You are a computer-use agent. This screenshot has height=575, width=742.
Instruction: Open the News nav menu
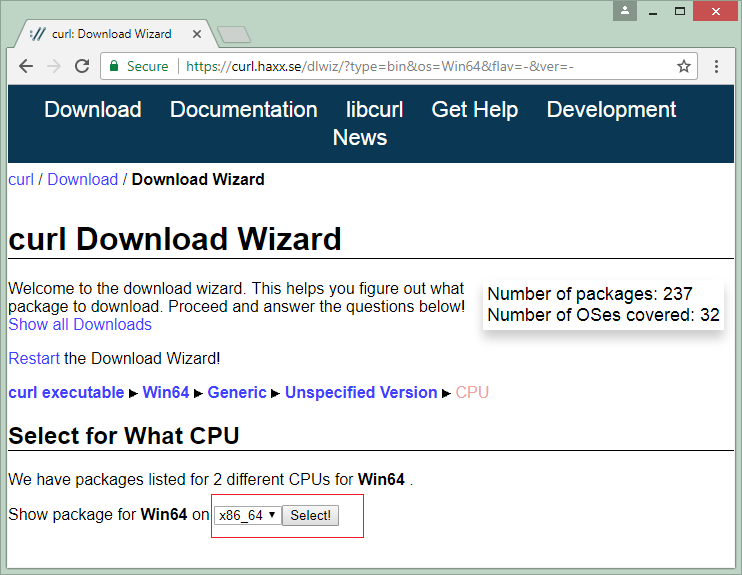tap(360, 137)
